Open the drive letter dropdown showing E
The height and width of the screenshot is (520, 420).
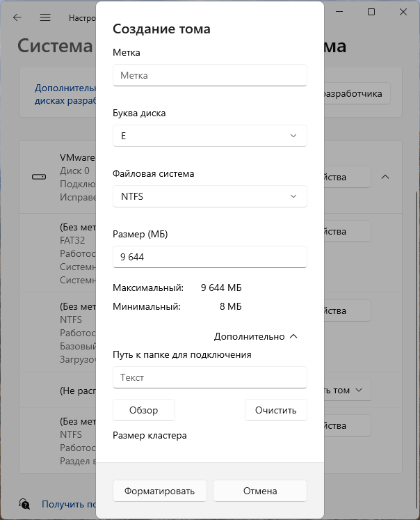[209, 136]
